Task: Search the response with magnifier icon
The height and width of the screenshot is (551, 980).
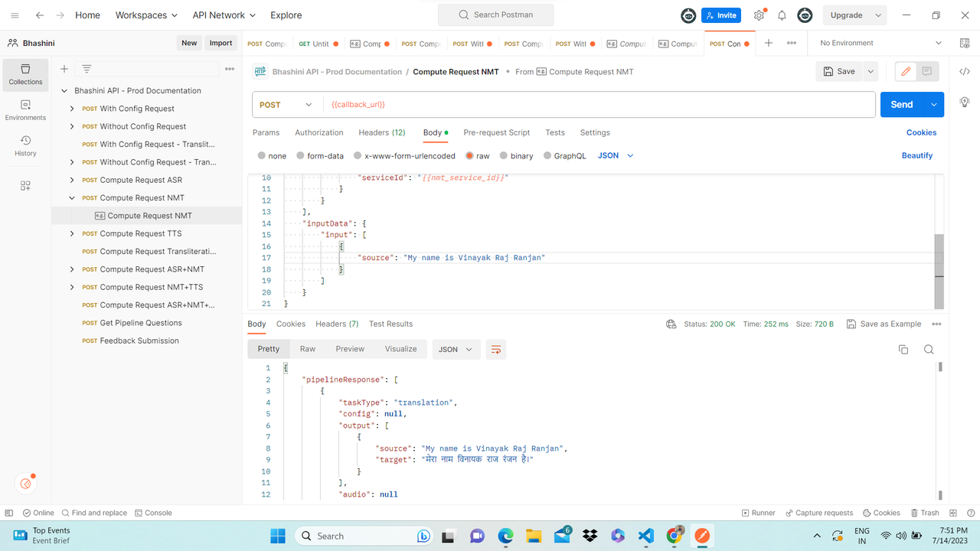Action: 929,350
